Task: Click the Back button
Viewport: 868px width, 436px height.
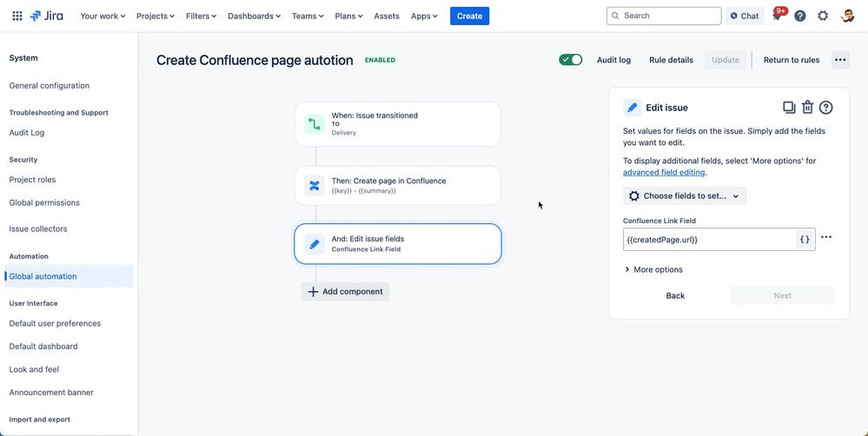Action: tap(675, 295)
